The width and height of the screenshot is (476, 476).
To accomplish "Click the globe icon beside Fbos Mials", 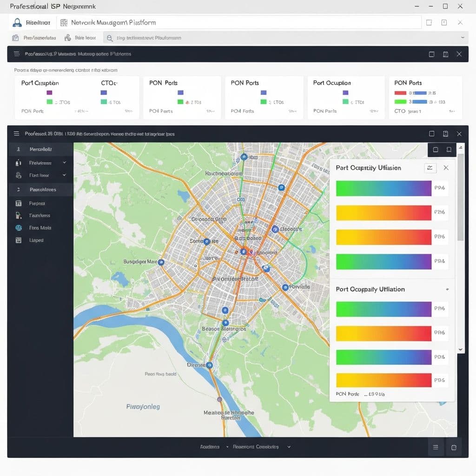I will click(19, 228).
